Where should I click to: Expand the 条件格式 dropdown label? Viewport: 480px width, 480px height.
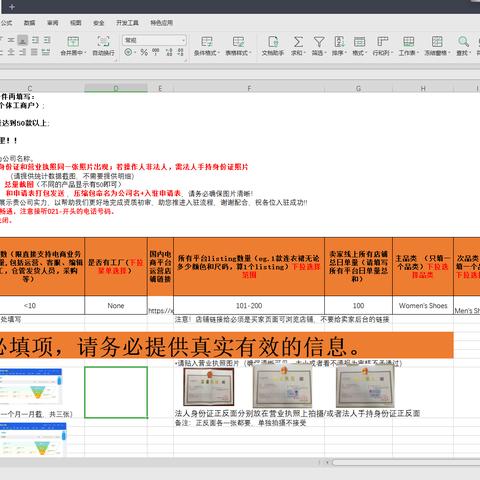(x=206, y=53)
